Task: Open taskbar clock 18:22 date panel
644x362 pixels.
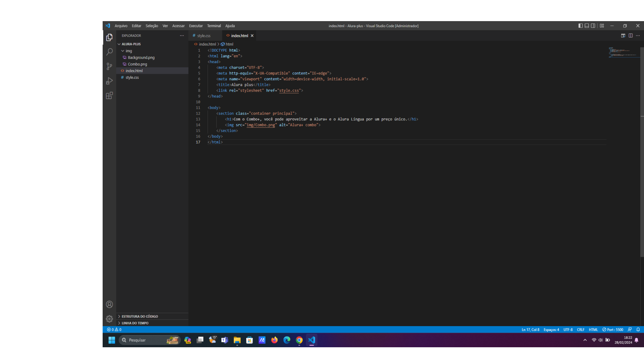Action: click(623, 340)
